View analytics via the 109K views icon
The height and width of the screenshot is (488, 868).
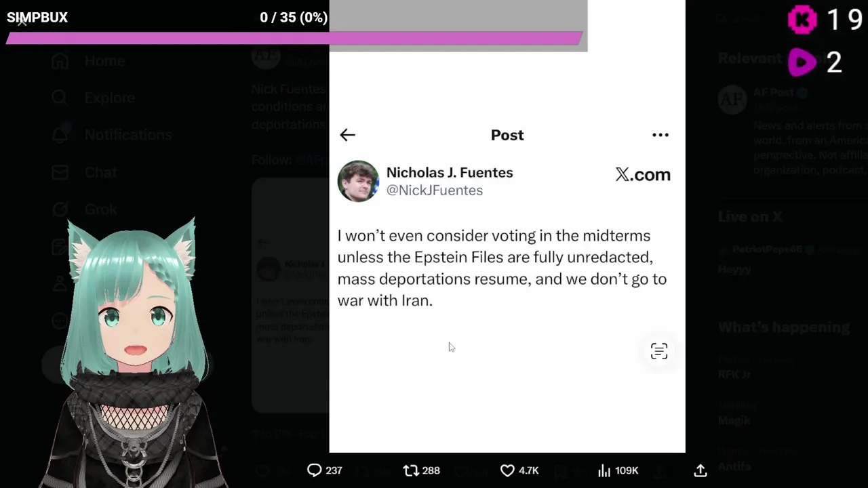point(604,470)
